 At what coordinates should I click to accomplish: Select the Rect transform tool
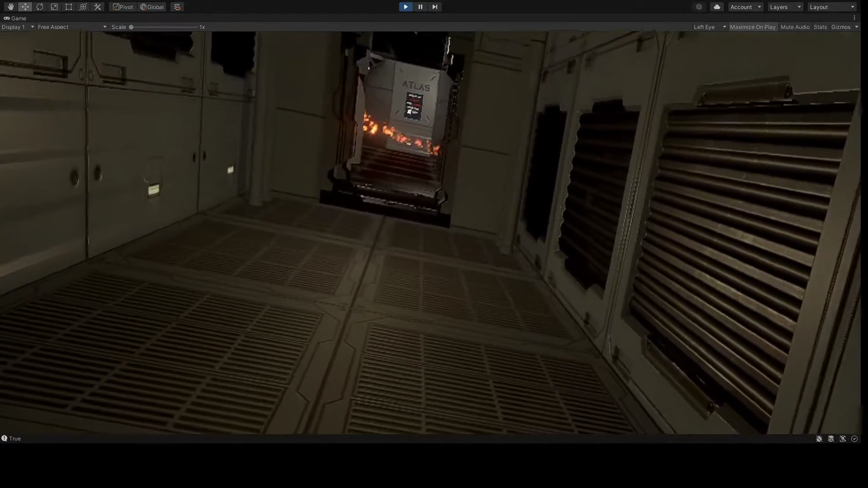click(68, 7)
